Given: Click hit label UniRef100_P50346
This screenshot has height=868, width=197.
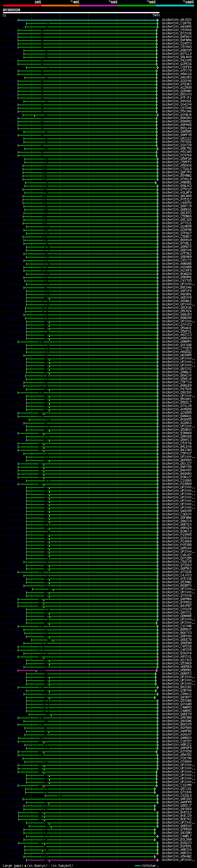Looking at the screenshot, I should pos(177,111).
